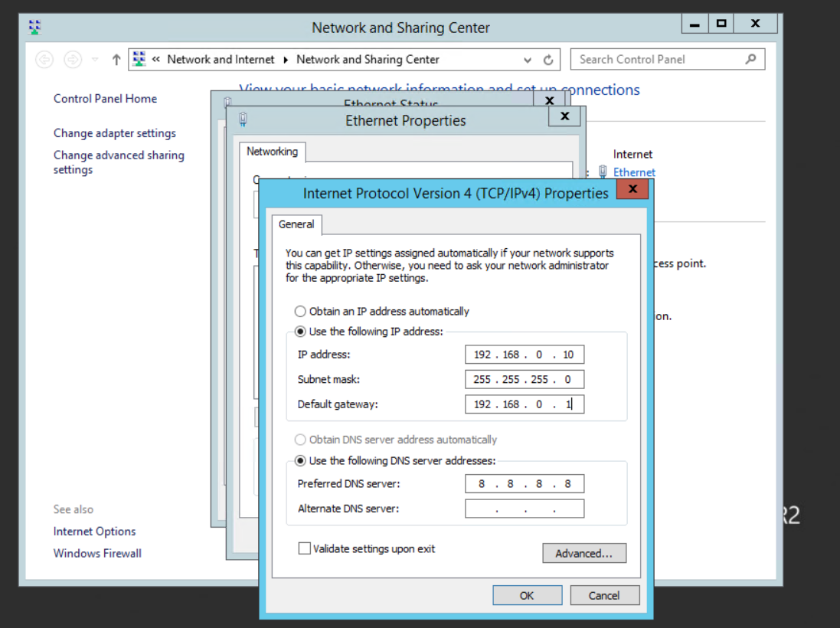Switch to the Networking tab
840x628 pixels.
coord(272,152)
